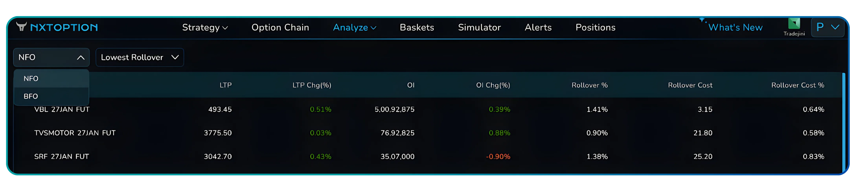868x187 pixels.
Task: Select BFO from the exchange list
Action: [31, 96]
